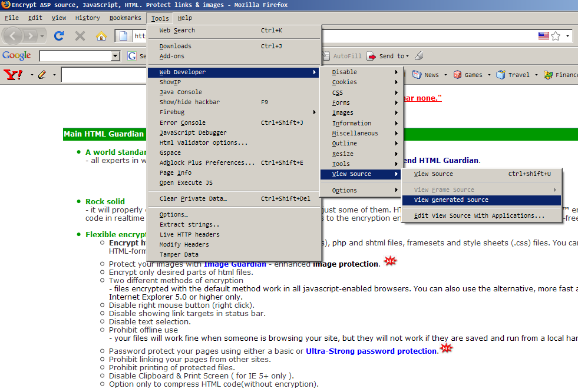Open Yahoo Travel toolbar button
Image resolution: width=578 pixels, height=392 pixels.
[x=513, y=75]
